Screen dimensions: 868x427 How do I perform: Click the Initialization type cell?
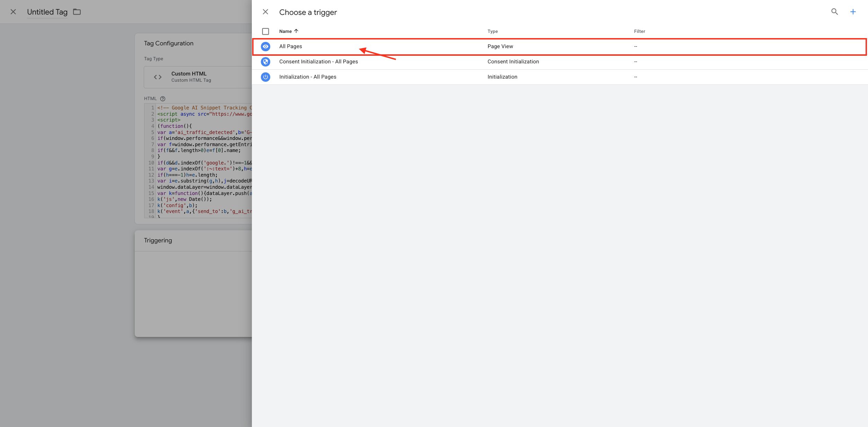[x=502, y=77]
